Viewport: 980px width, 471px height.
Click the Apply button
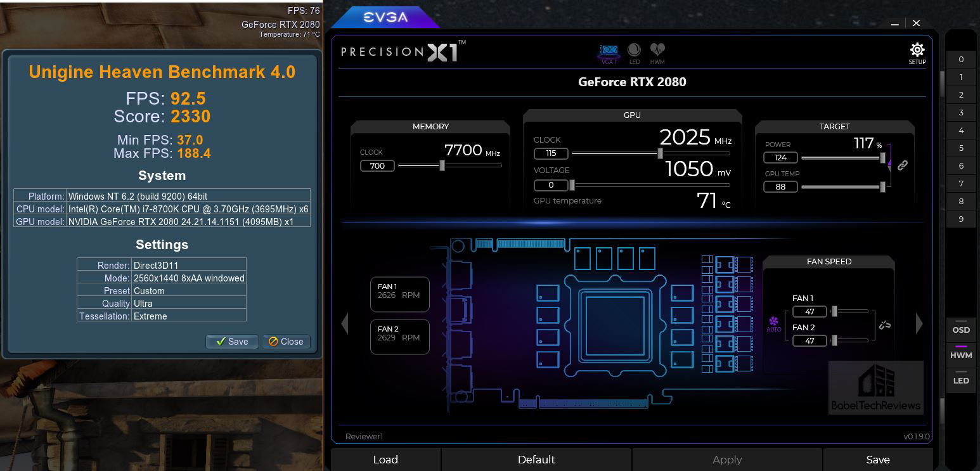pos(727,460)
